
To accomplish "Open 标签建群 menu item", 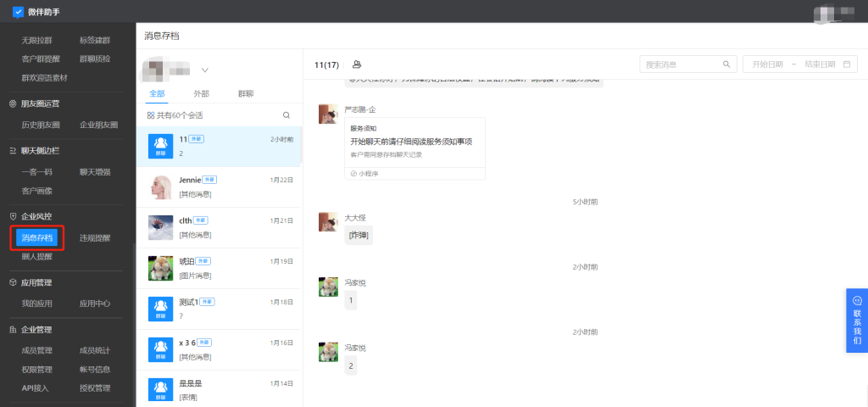I will (x=95, y=41).
